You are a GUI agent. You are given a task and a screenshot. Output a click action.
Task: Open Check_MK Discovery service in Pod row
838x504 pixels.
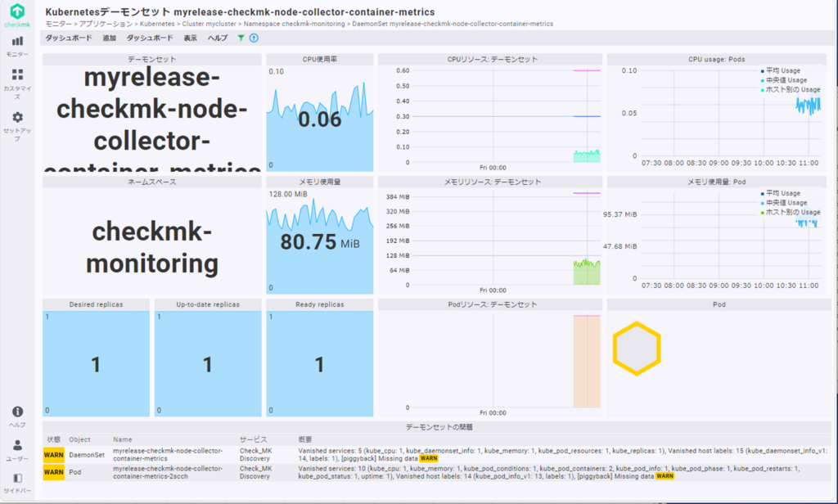255,472
